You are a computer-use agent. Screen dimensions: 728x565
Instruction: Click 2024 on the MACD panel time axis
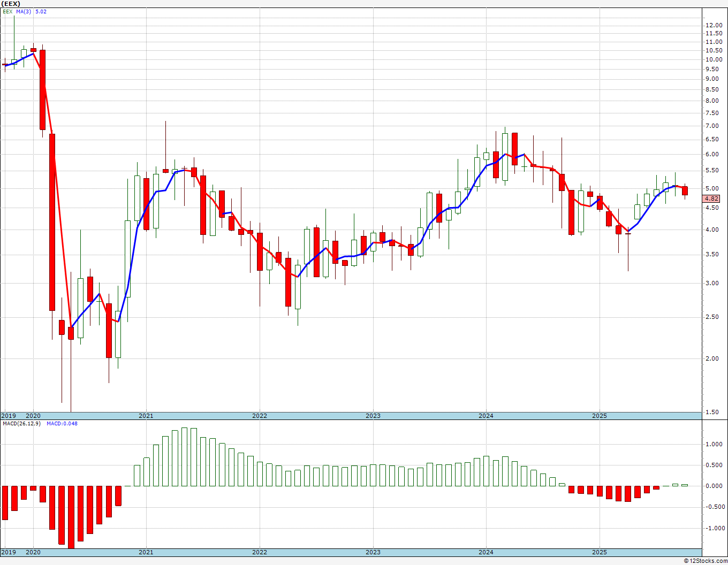tap(486, 552)
